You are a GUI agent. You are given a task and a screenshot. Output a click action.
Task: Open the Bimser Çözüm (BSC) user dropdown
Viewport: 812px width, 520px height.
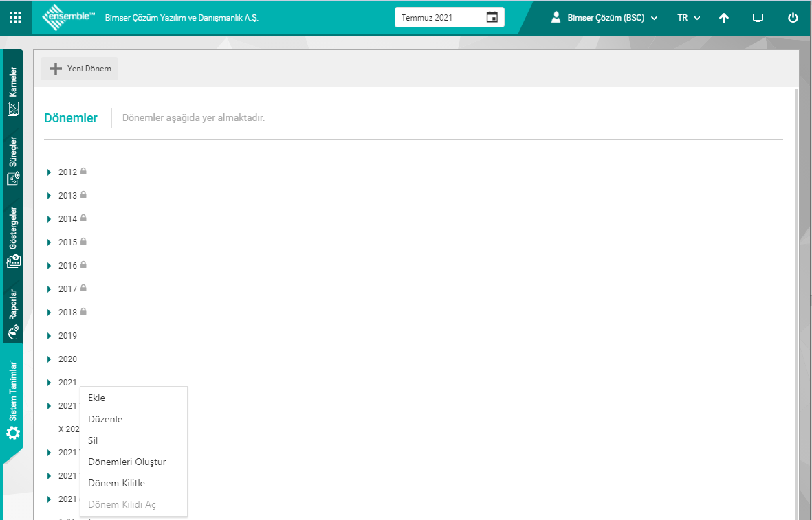coord(613,18)
